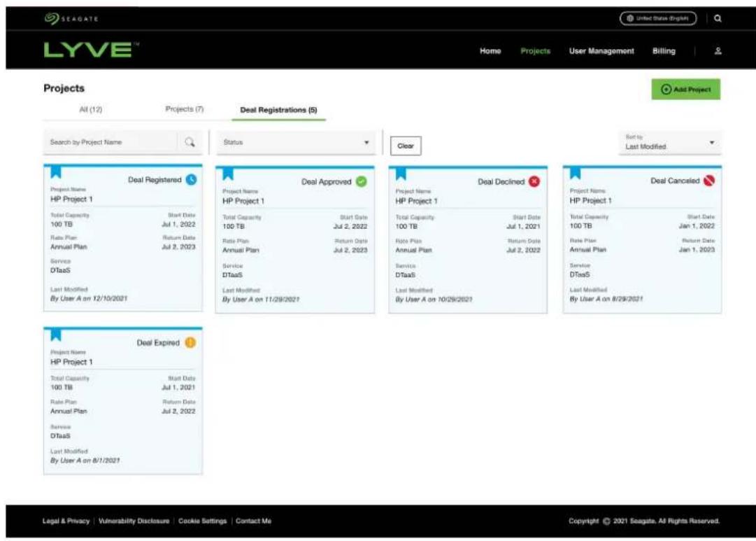756x541 pixels.
Task: Click 'By User A on 8/29/2021' text
Action: (606, 300)
